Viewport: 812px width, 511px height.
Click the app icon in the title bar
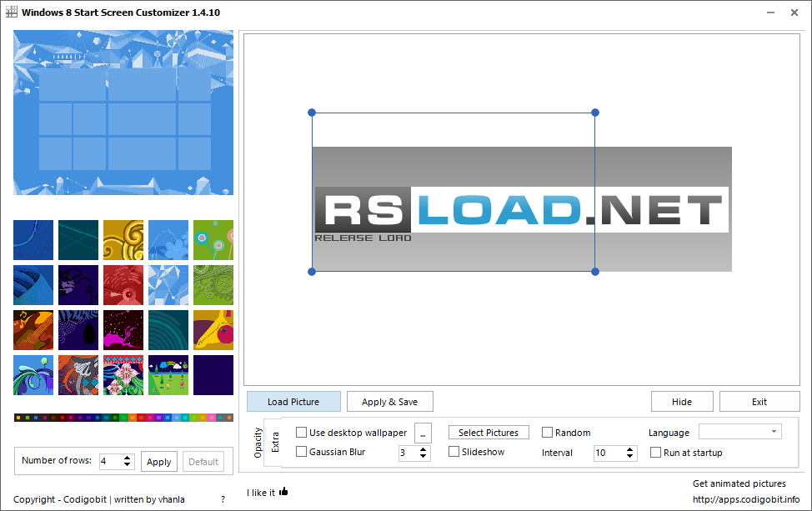click(x=12, y=12)
